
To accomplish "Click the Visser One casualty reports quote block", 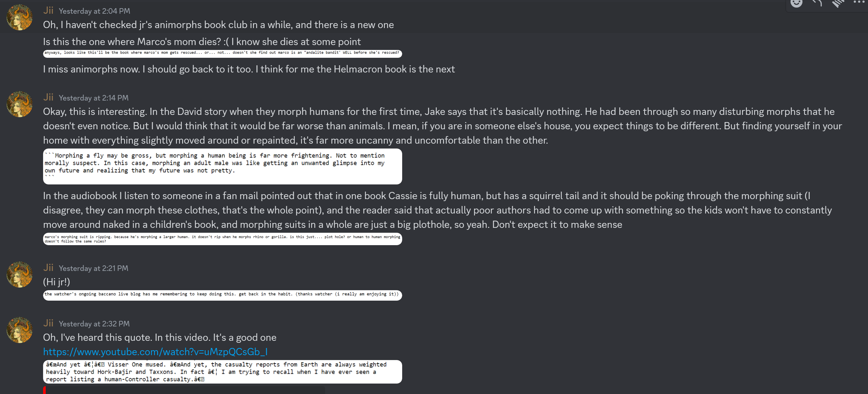I will click(x=222, y=372).
